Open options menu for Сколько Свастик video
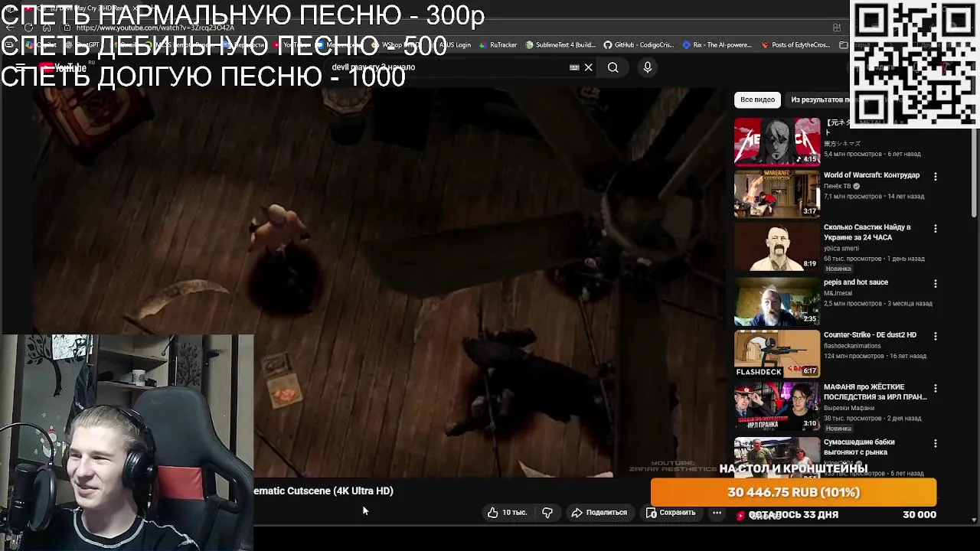The height and width of the screenshot is (551, 980). (x=935, y=228)
